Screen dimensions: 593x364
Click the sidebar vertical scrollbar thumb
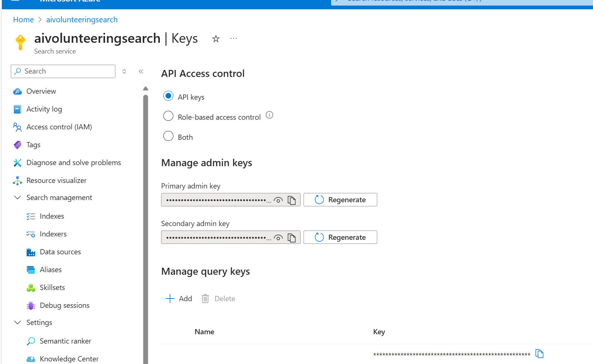coord(146,229)
